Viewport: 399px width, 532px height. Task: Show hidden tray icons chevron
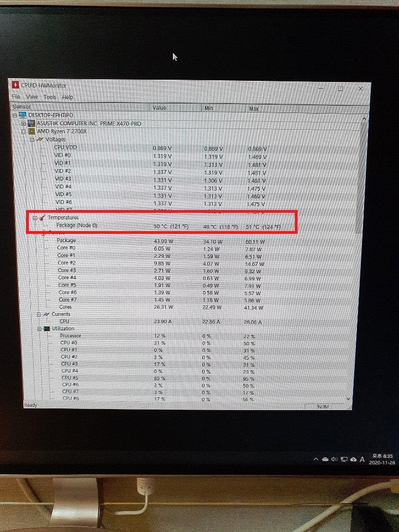(316, 459)
